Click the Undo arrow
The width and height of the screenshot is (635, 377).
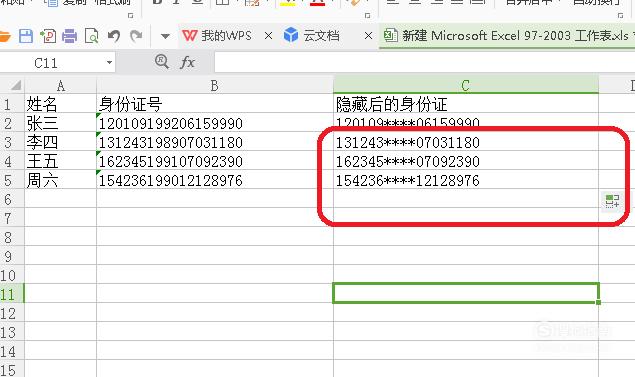114,36
